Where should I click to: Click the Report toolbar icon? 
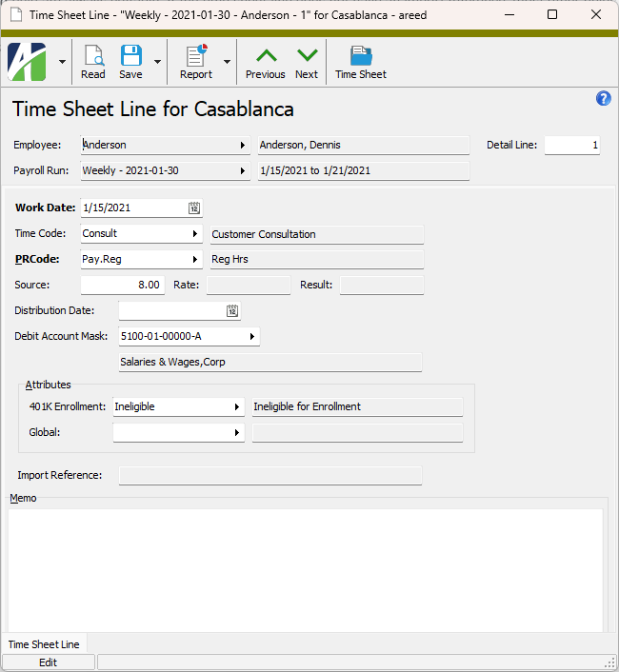[196, 62]
